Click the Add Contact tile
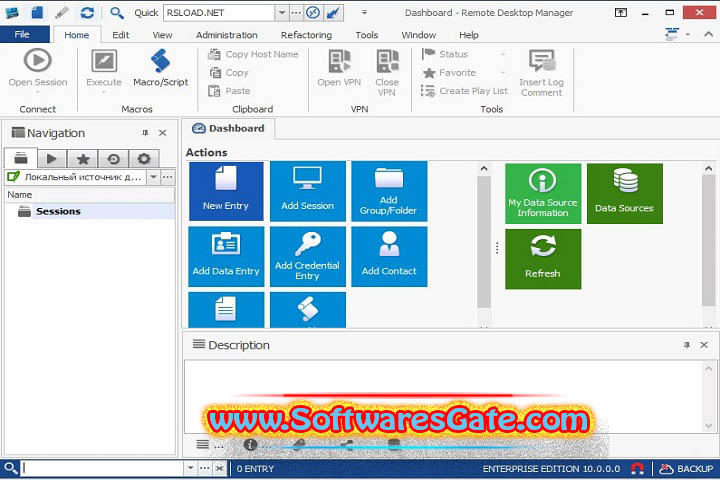 coord(389,256)
